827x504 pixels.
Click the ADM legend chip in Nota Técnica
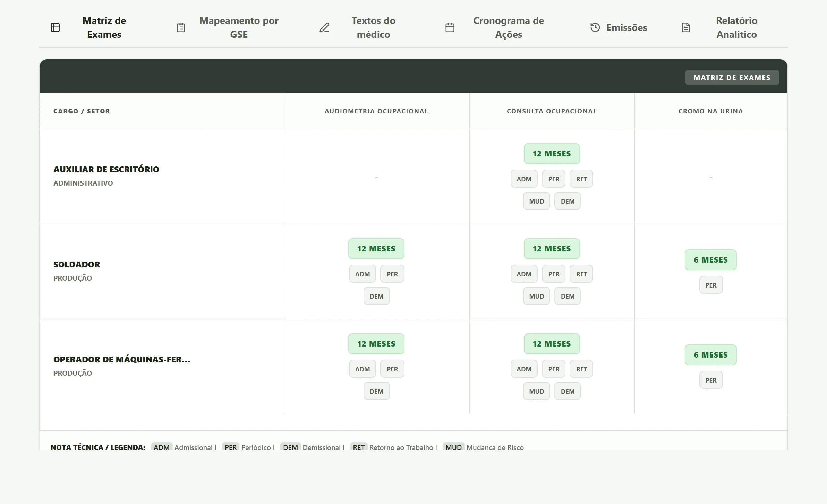[162, 447]
